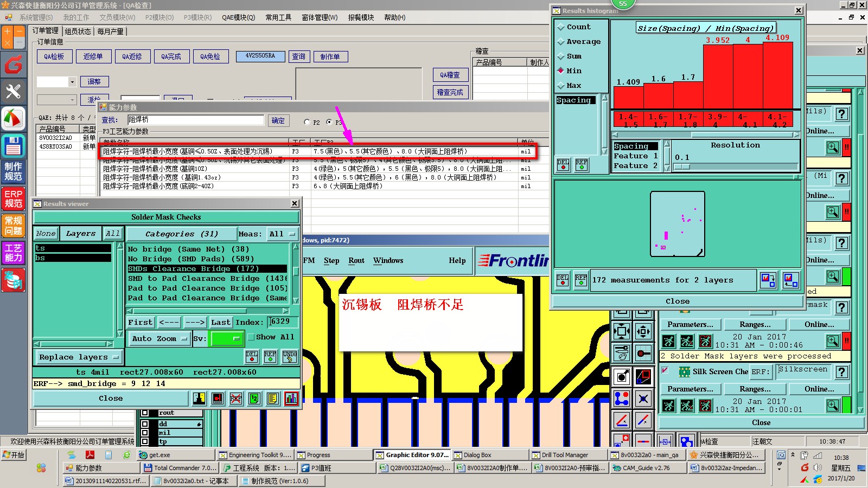Click the QA完成 button
This screenshot has width=868, height=488.
coord(171,56)
